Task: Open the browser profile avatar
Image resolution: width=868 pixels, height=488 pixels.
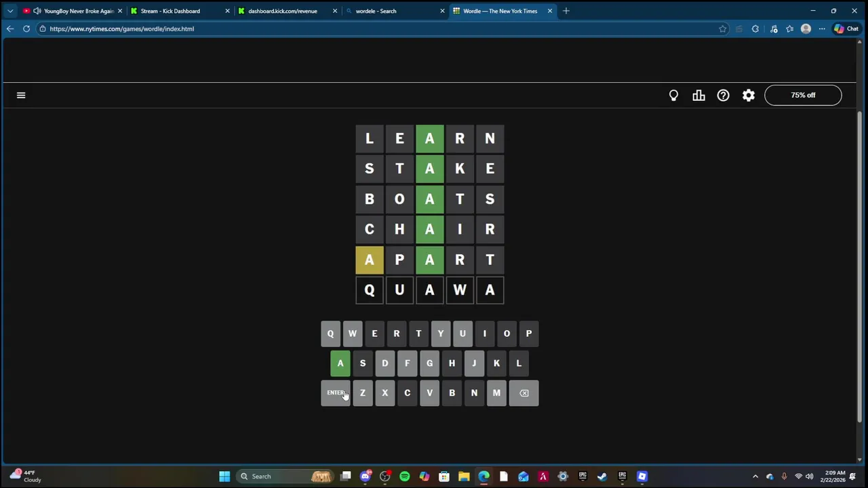Action: (806, 29)
